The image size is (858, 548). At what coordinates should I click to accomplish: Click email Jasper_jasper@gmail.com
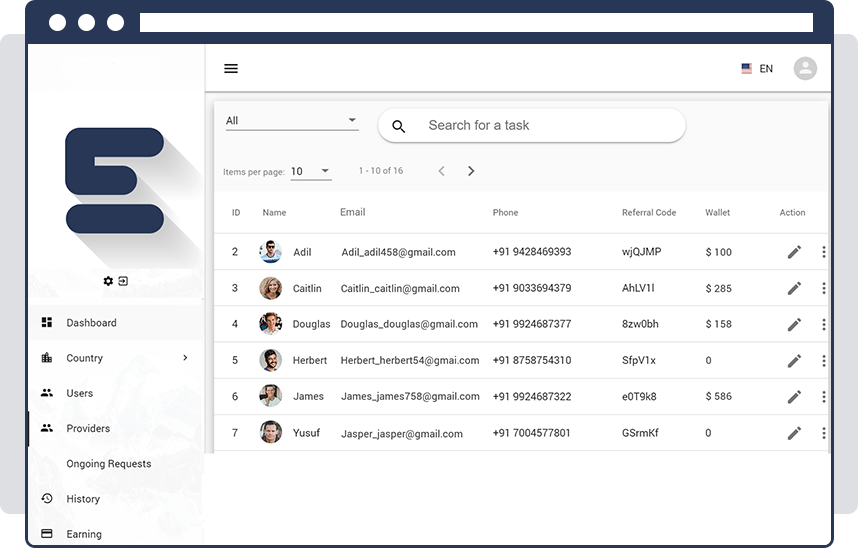402,434
